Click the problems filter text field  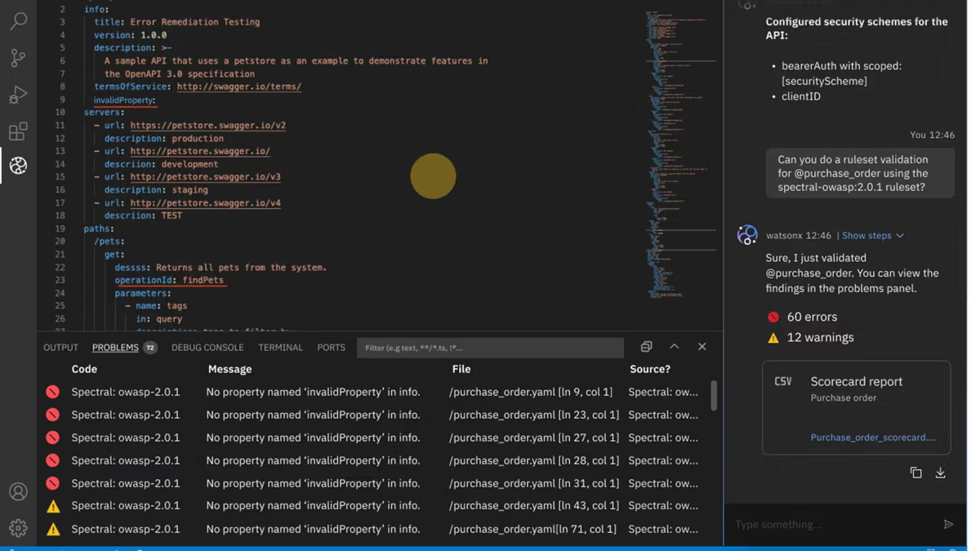[490, 348]
